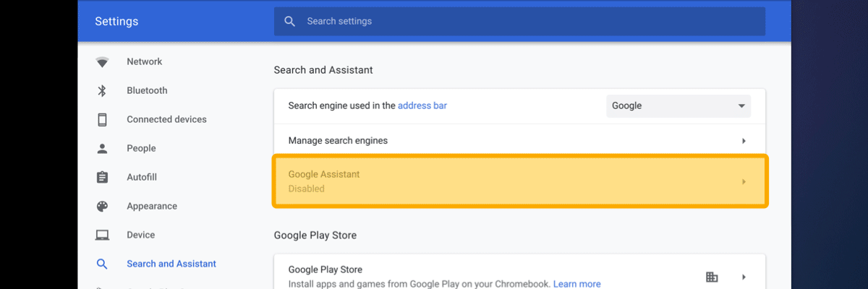Viewport: 868px width, 289px height.
Task: Focus the Search settings field
Action: pos(519,22)
